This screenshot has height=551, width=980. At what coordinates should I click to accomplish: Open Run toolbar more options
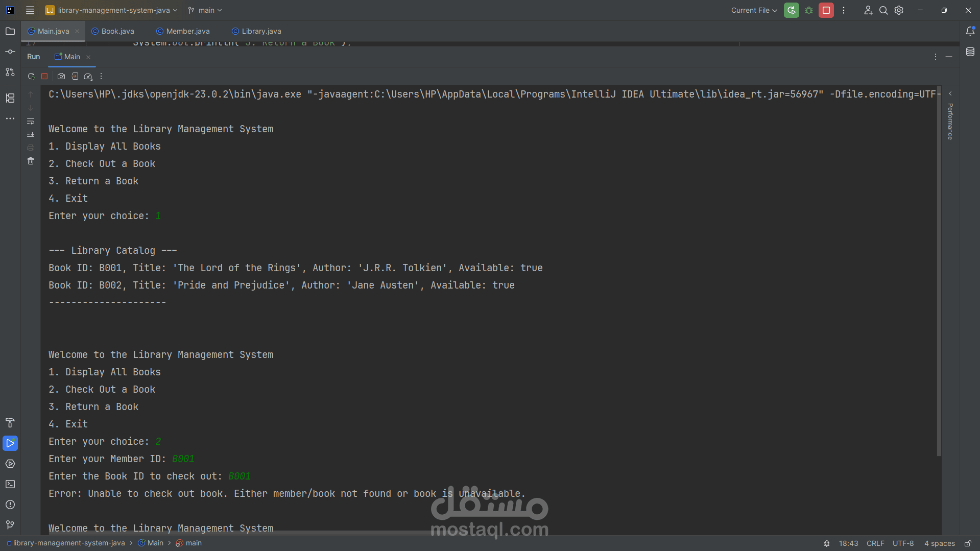[x=101, y=76]
